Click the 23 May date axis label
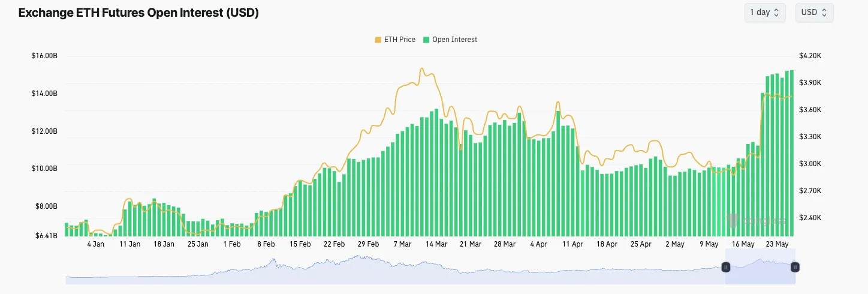The width and height of the screenshot is (868, 294). click(777, 244)
